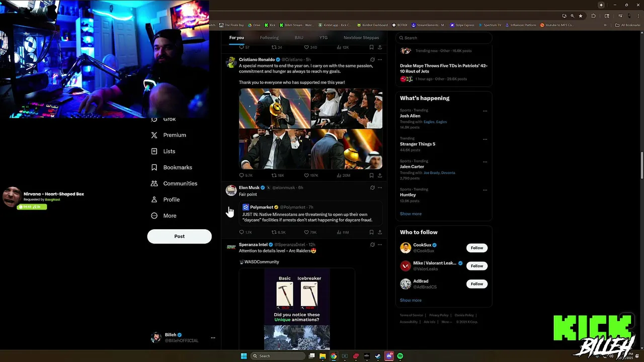Go to Profile from the sidebar
This screenshot has width=644, height=362.
pos(166,200)
